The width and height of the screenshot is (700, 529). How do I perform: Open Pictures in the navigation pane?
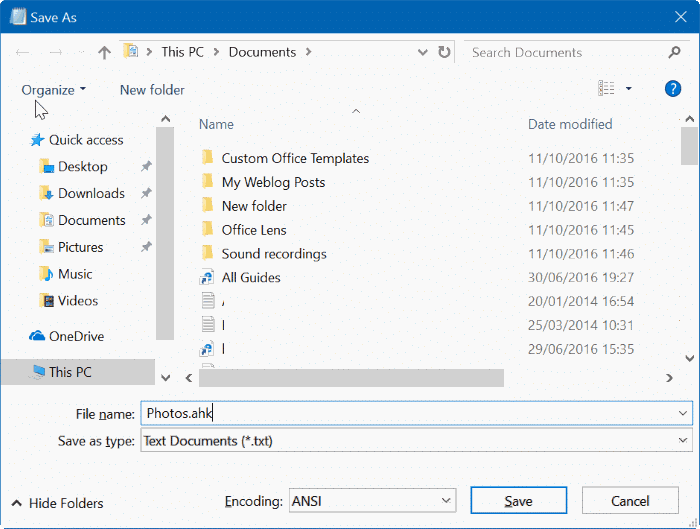pyautogui.click(x=80, y=247)
